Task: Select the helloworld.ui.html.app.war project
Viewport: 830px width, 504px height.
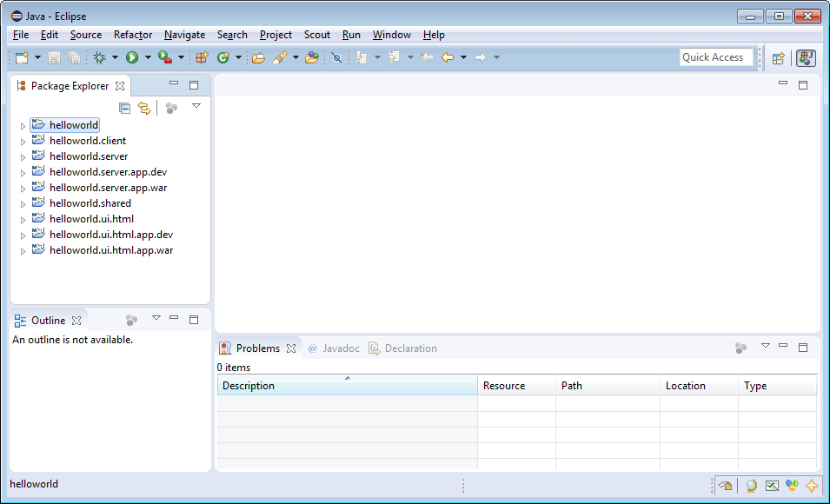Action: point(111,250)
